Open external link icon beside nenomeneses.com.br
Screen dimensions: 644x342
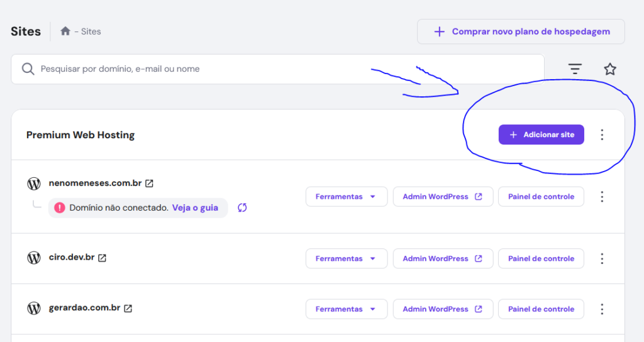pos(149,184)
